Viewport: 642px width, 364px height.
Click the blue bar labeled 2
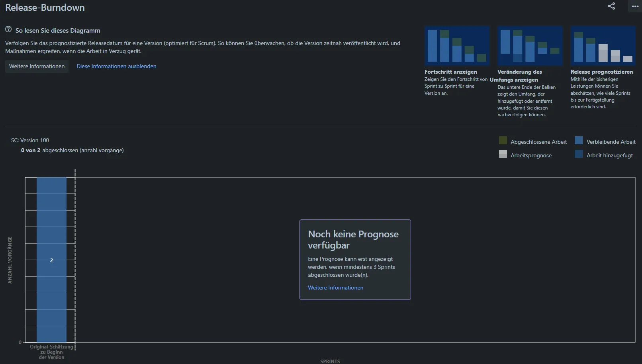tap(51, 260)
